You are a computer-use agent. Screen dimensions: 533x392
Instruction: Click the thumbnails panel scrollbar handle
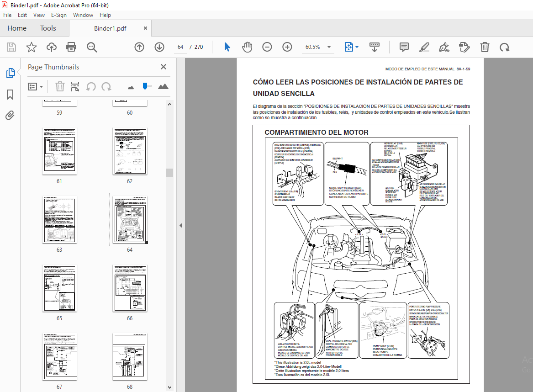click(169, 173)
